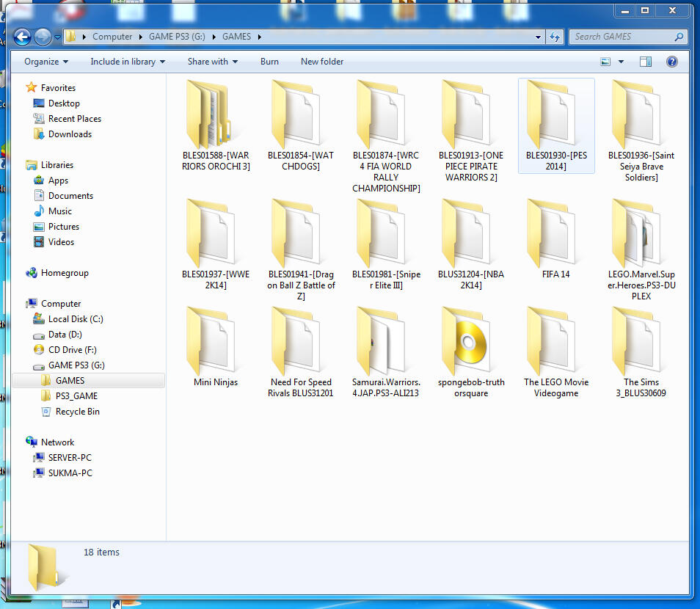Select The Sims 3_BLUS30609 folder
Viewport: 700px width, 609px height.
pyautogui.click(x=641, y=352)
